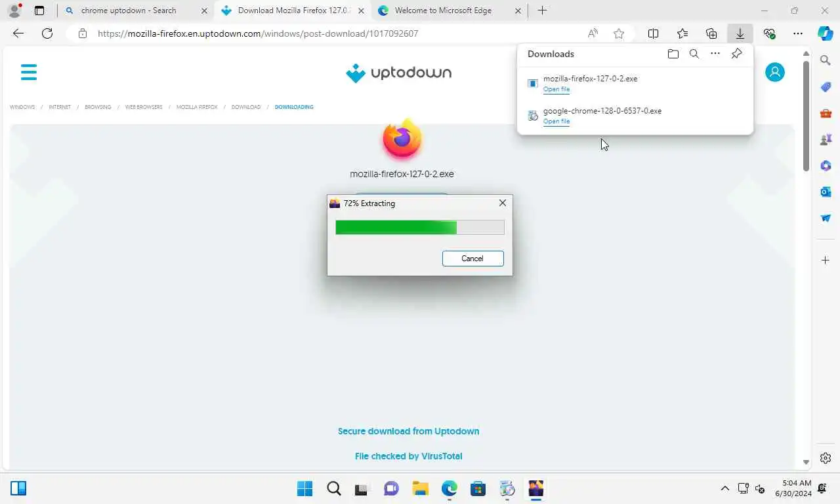Open sidebar Microsoft 365 icon

pyautogui.click(x=826, y=165)
